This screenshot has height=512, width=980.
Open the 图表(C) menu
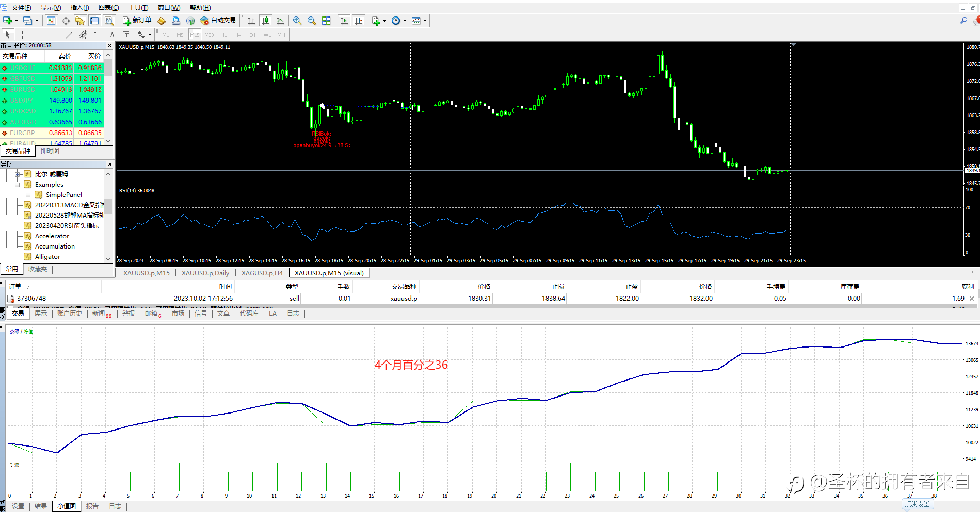[108, 7]
